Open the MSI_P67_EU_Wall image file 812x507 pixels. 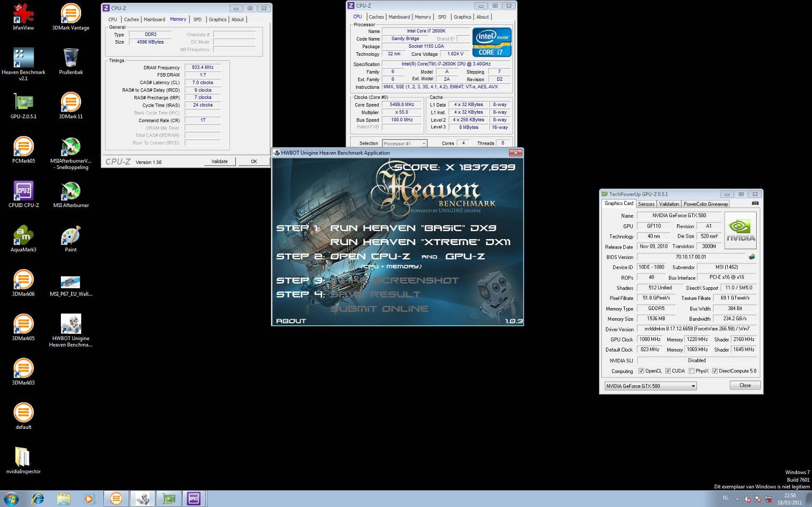(x=71, y=286)
